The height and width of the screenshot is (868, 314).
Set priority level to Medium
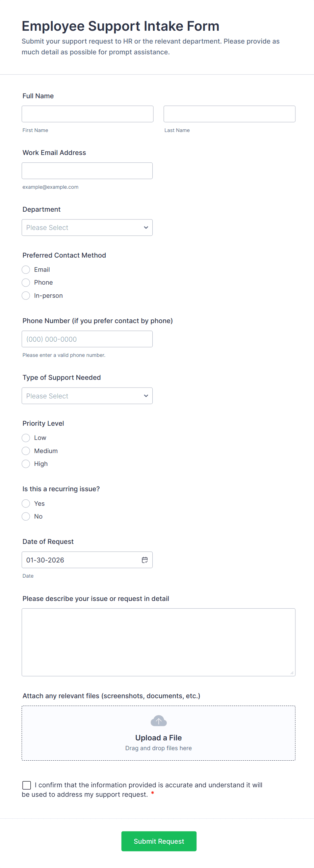[26, 451]
